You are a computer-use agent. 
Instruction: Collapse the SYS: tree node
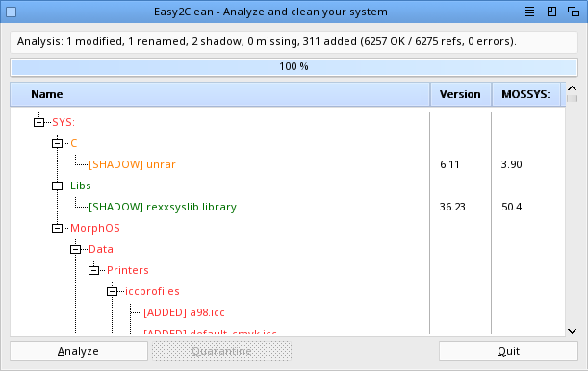pyautogui.click(x=39, y=122)
